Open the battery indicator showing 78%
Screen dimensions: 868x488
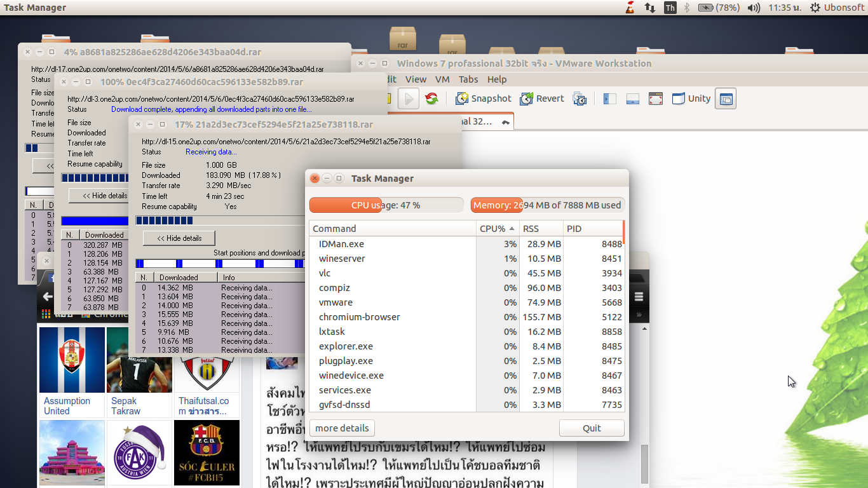click(719, 8)
